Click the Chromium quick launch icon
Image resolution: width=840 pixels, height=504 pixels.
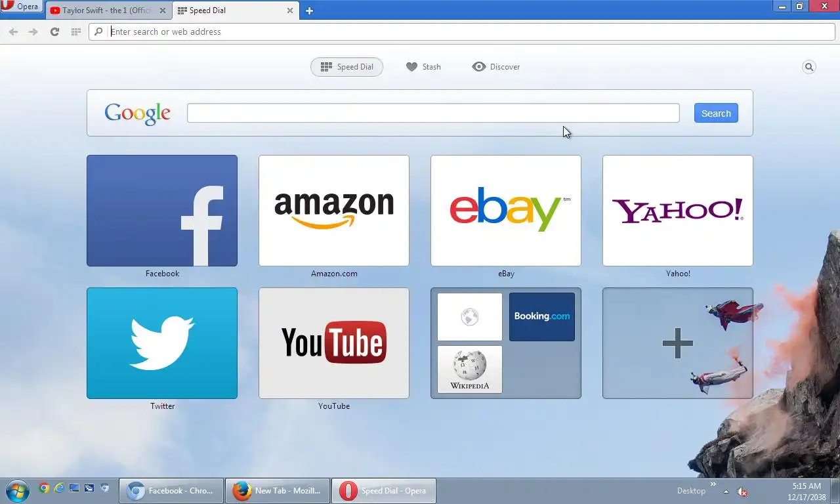(x=105, y=488)
